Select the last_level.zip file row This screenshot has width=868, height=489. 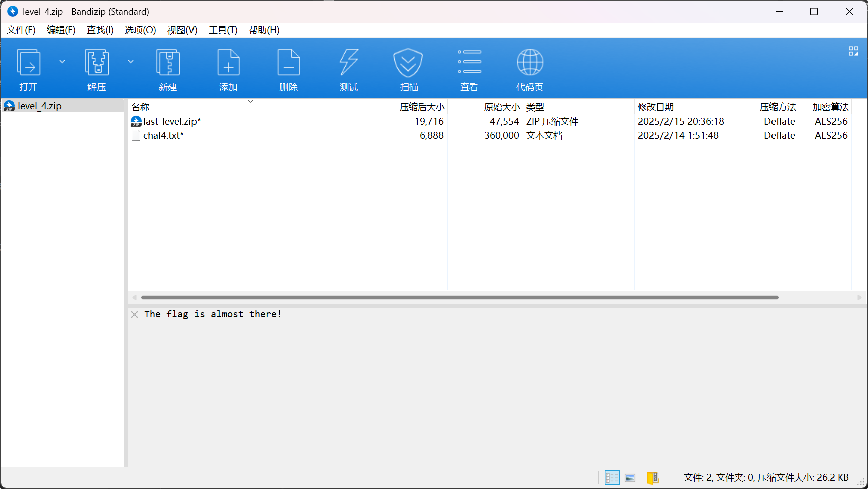coord(490,121)
